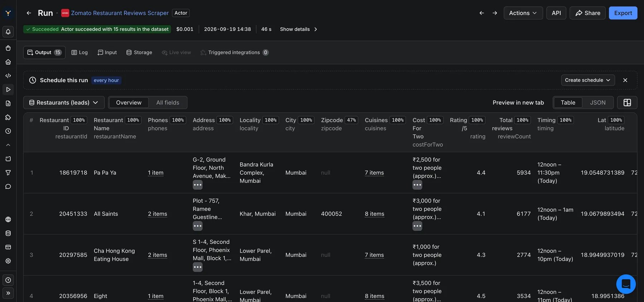Image resolution: width=644 pixels, height=302 pixels.
Task: Open the Zomato Restaurant Reviews Scraper link
Action: (120, 13)
